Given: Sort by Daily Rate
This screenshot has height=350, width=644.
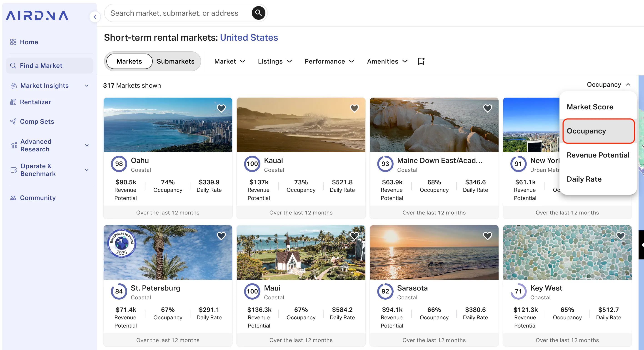Looking at the screenshot, I should (x=598, y=179).
